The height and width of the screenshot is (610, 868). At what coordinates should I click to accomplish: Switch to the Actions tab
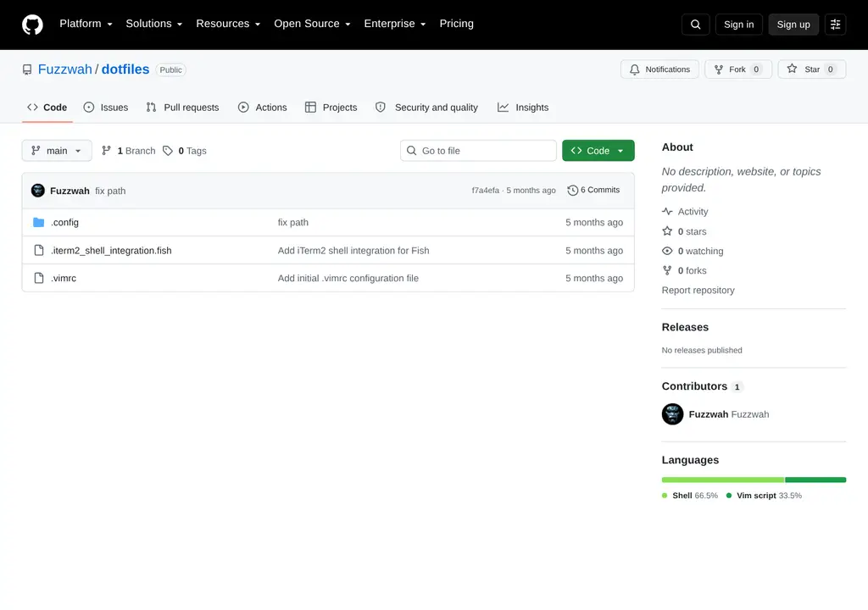click(263, 108)
